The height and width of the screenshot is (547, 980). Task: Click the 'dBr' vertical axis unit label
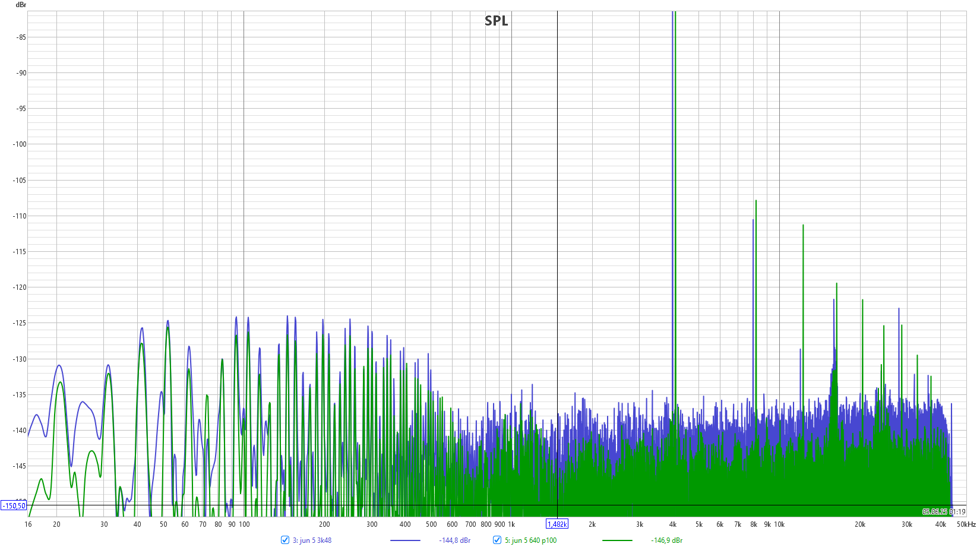[21, 5]
